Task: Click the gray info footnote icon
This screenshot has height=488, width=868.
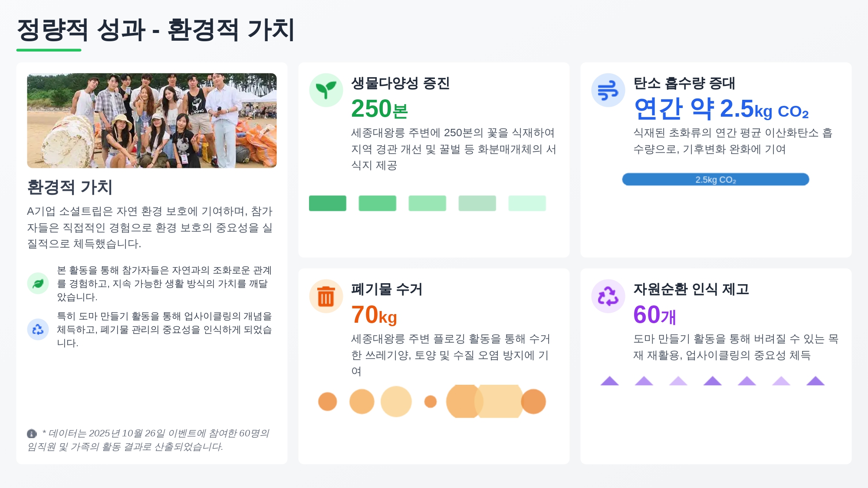Action: (x=32, y=433)
